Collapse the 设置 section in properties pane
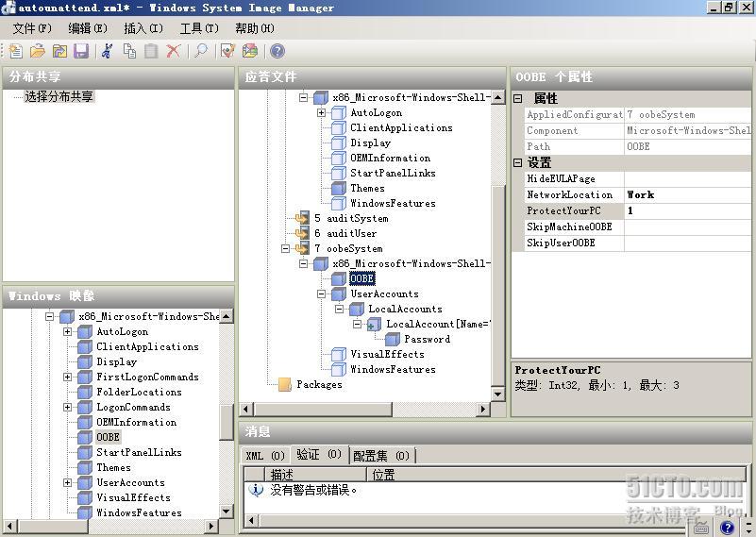The width and height of the screenshot is (756, 537). (x=518, y=162)
